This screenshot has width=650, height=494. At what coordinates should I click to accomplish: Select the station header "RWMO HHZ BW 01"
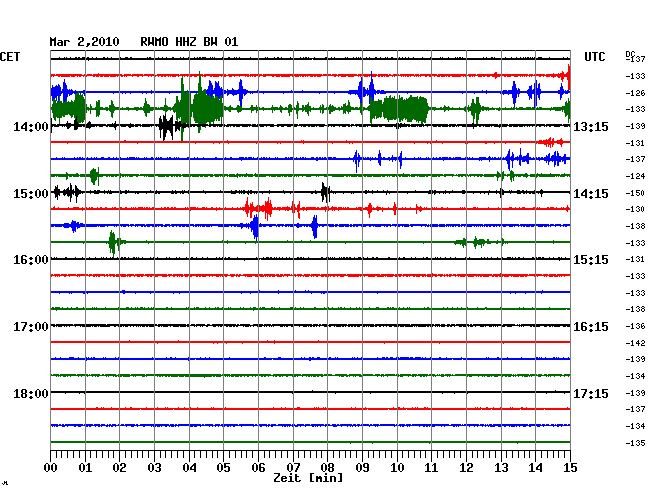[x=189, y=42]
